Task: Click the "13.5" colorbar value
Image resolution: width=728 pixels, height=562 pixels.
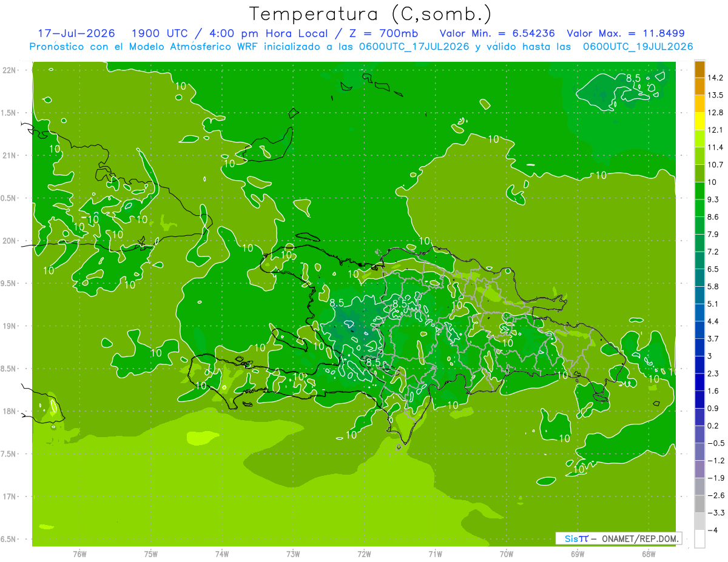Action: coord(715,95)
